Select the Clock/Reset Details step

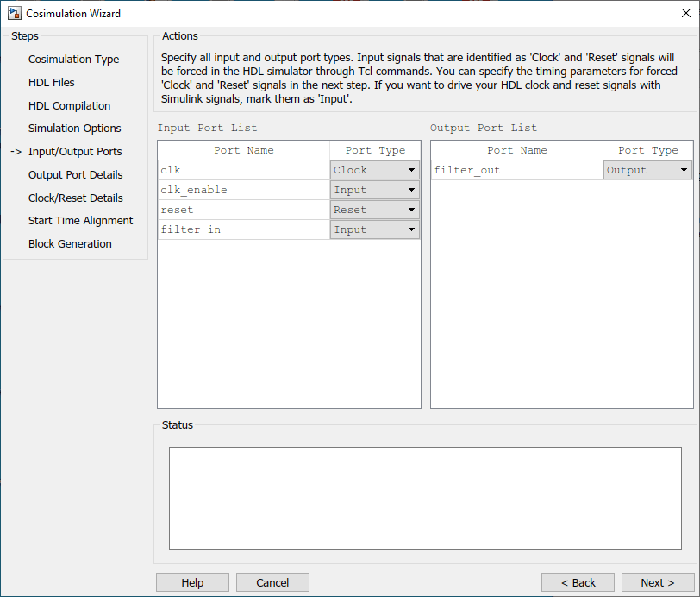tap(75, 198)
